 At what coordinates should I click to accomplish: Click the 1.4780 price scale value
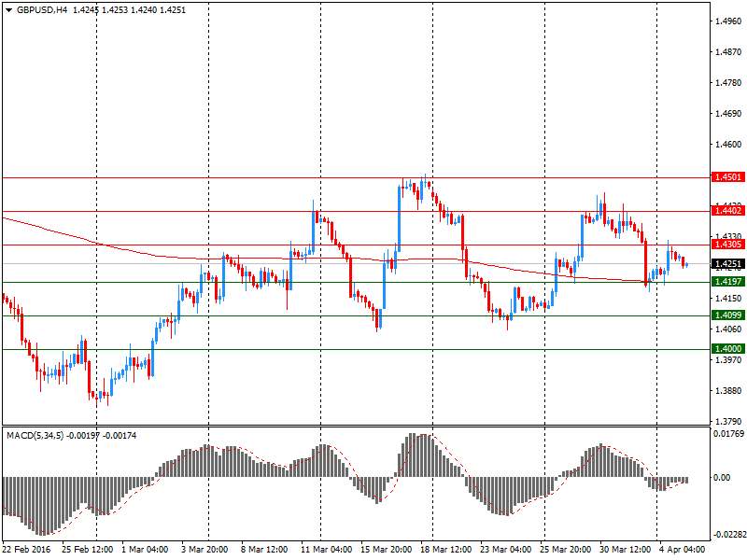(728, 83)
